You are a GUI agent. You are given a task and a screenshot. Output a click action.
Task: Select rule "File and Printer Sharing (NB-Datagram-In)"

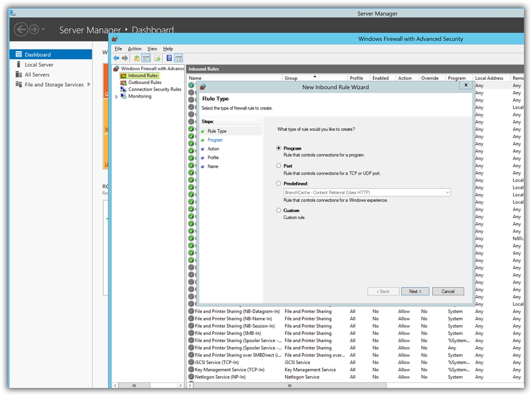(237, 311)
